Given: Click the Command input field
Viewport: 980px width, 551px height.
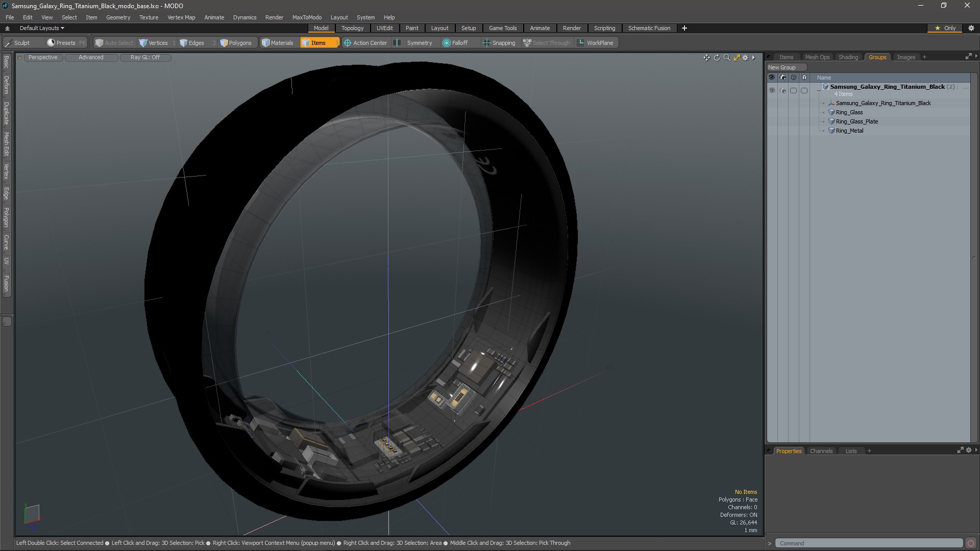Looking at the screenshot, I should point(868,543).
